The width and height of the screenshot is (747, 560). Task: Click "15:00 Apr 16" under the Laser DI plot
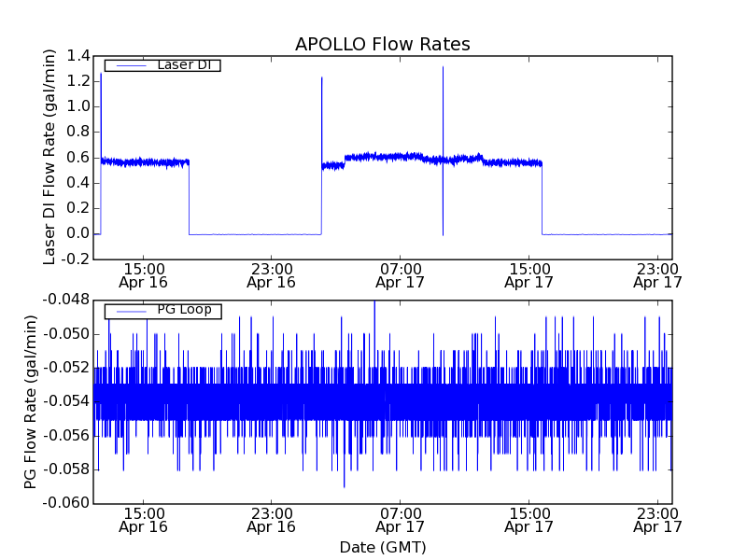pyautogui.click(x=144, y=275)
